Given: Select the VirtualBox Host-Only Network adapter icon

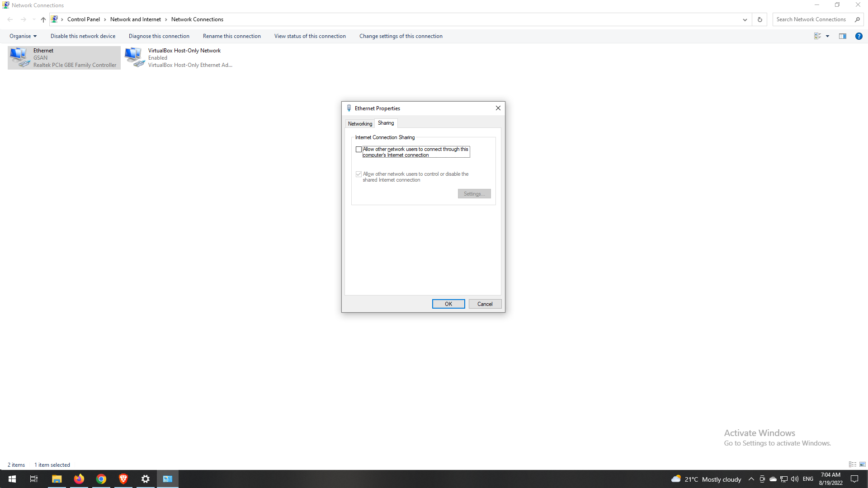Looking at the screenshot, I should [x=135, y=57].
